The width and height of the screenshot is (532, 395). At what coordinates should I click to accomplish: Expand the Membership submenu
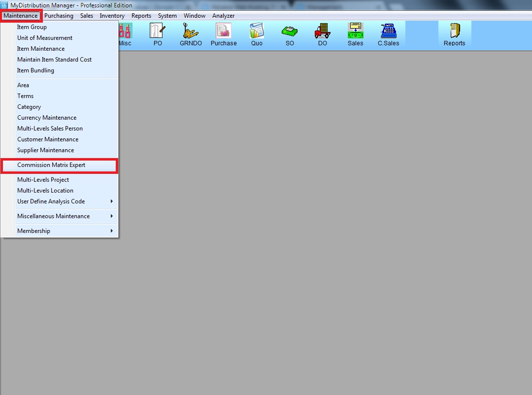point(33,231)
